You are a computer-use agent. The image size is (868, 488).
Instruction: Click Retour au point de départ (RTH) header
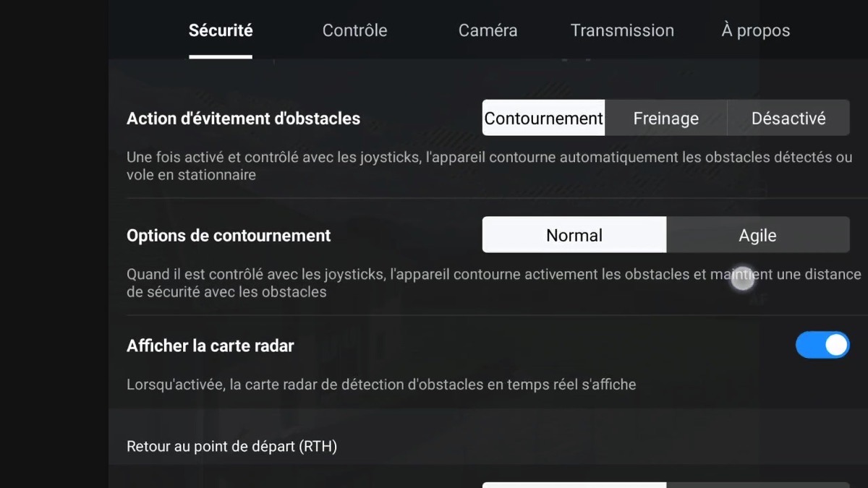tap(231, 446)
